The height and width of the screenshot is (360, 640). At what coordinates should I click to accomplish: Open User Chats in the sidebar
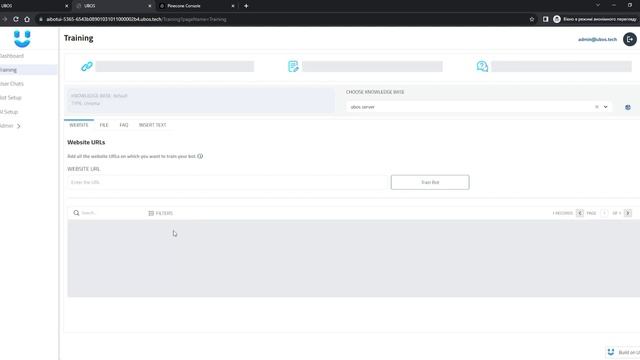click(x=12, y=84)
